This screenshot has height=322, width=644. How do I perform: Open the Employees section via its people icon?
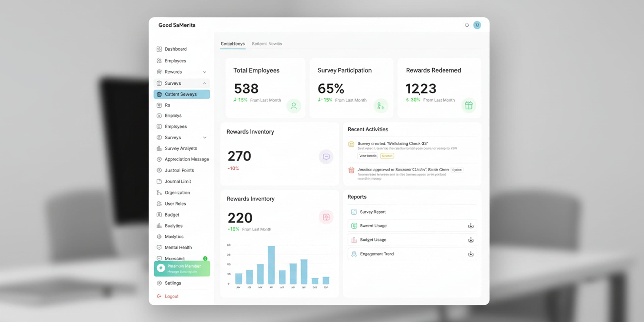coord(159,61)
